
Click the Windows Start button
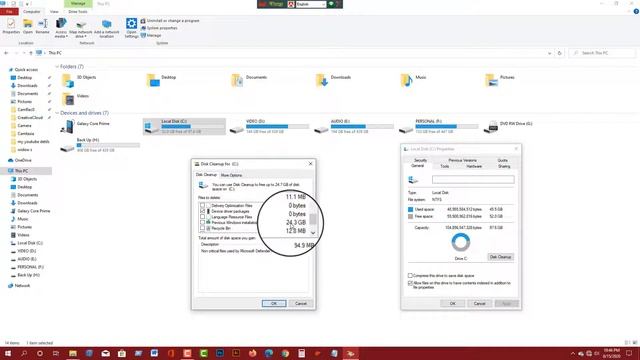point(7,353)
